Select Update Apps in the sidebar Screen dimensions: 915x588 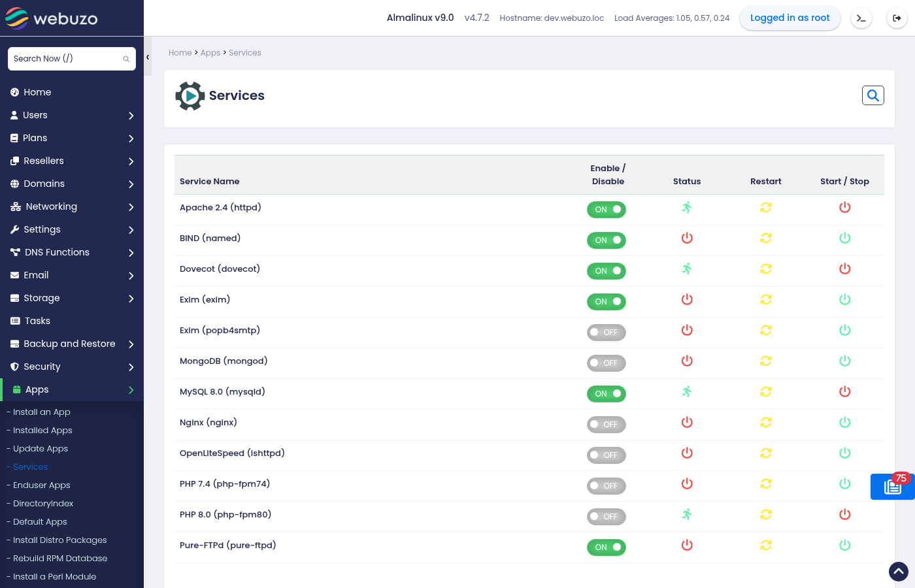click(x=41, y=449)
